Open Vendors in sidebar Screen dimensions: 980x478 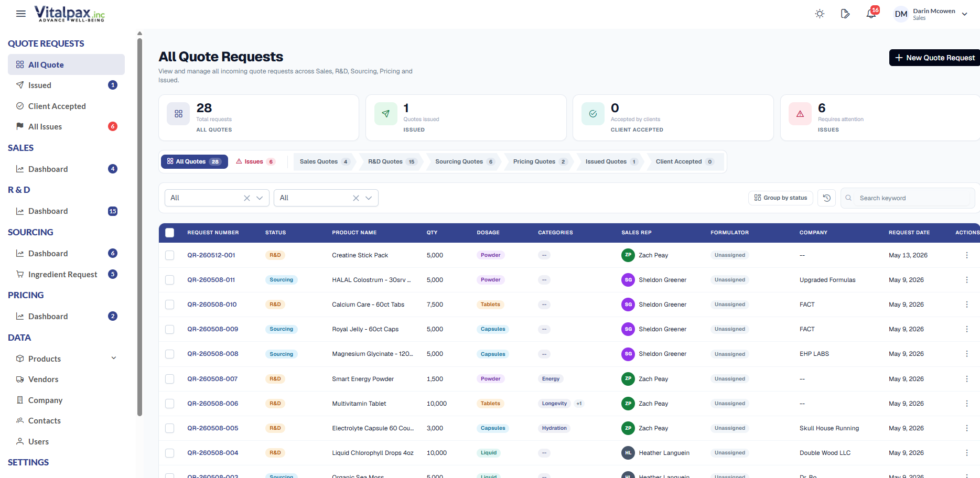[x=66, y=379]
